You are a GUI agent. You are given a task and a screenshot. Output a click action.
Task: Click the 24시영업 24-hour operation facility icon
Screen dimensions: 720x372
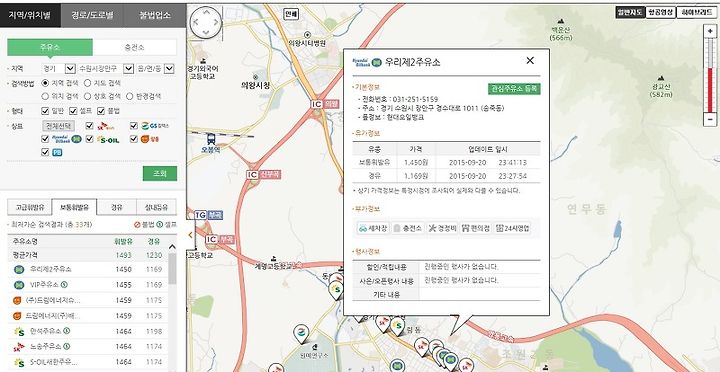click(x=512, y=228)
